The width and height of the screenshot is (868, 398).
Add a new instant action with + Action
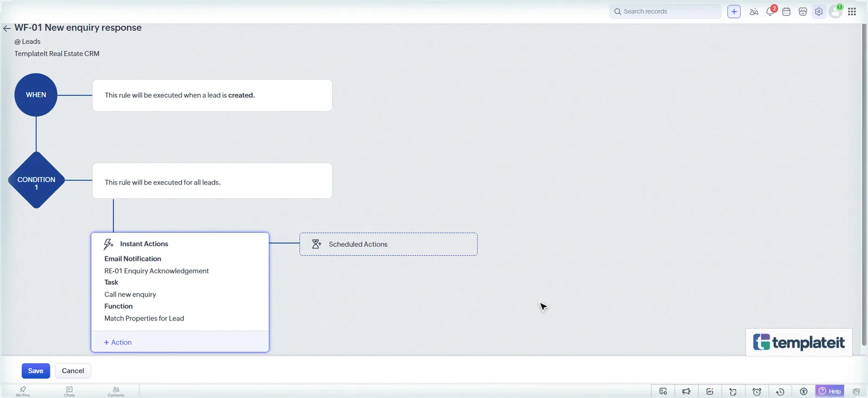(118, 342)
